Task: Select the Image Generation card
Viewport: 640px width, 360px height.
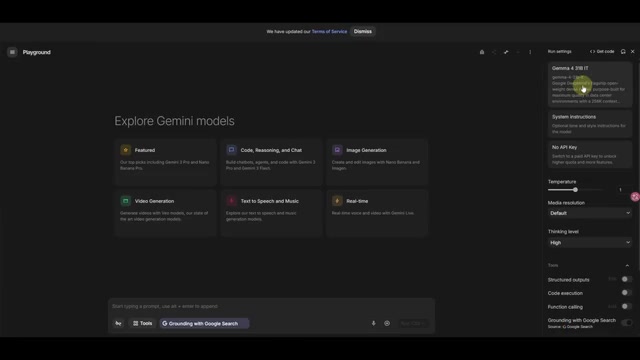Action: pyautogui.click(x=377, y=162)
